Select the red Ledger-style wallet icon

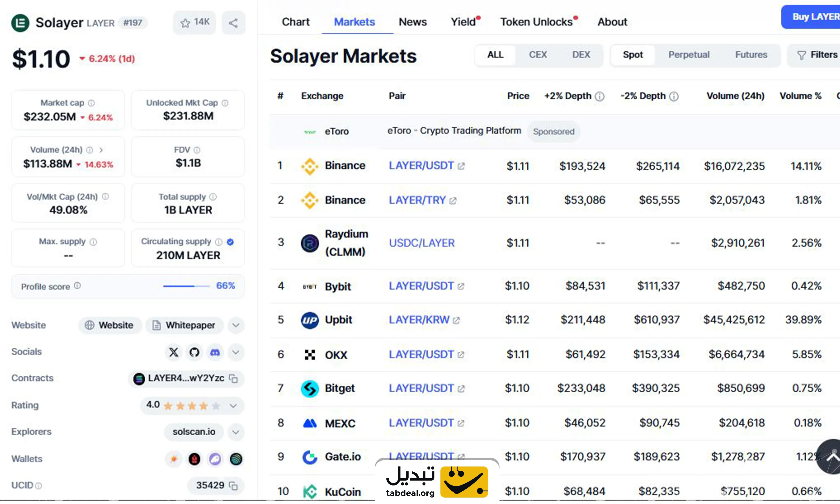pos(194,459)
